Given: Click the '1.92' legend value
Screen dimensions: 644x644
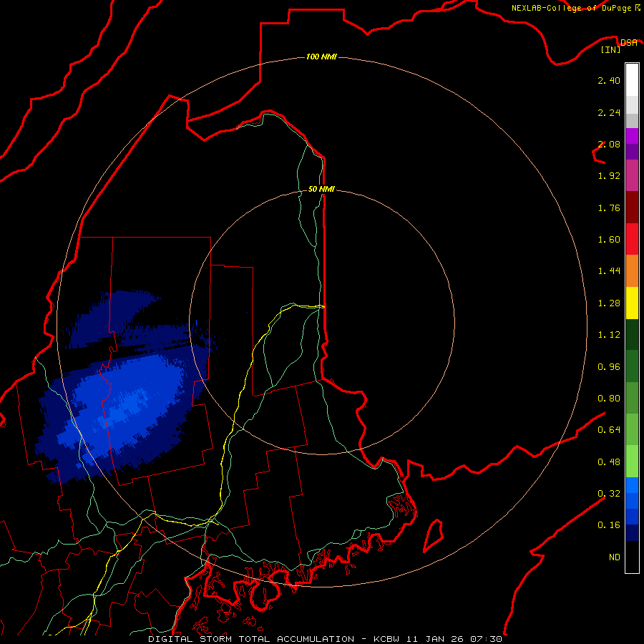Looking at the screenshot, I should click(x=609, y=176).
